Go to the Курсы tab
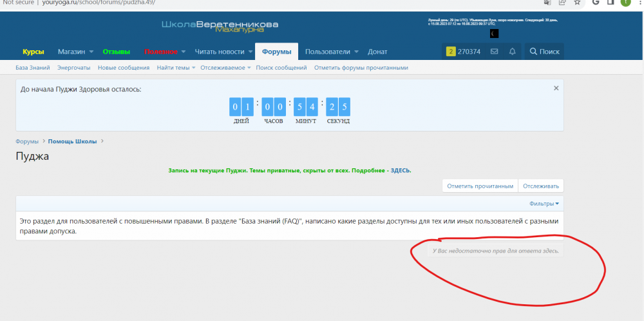 point(33,52)
